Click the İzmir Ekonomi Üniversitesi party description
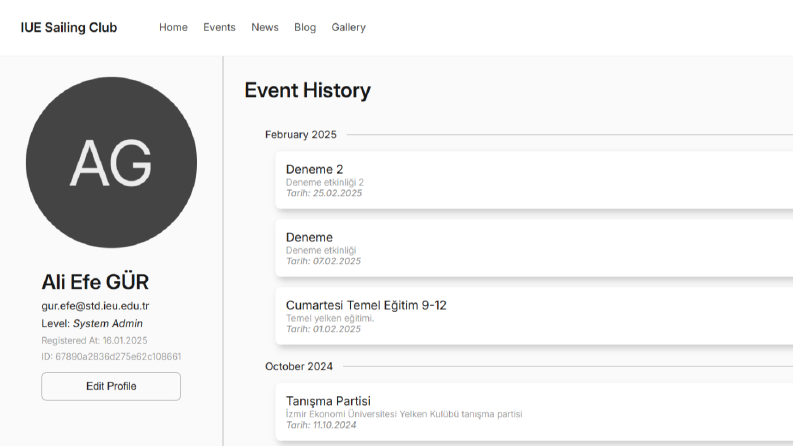 (x=404, y=414)
